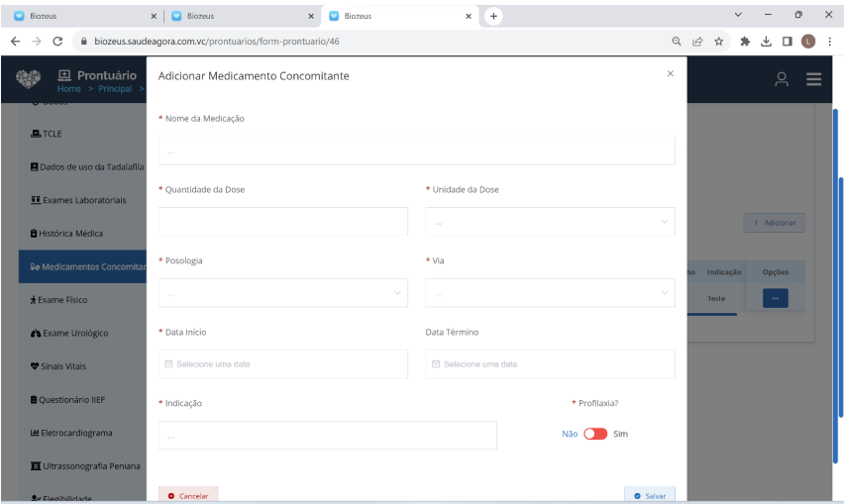Expand the Posologia dropdown
The width and height of the screenshot is (844, 504).
coord(282,293)
